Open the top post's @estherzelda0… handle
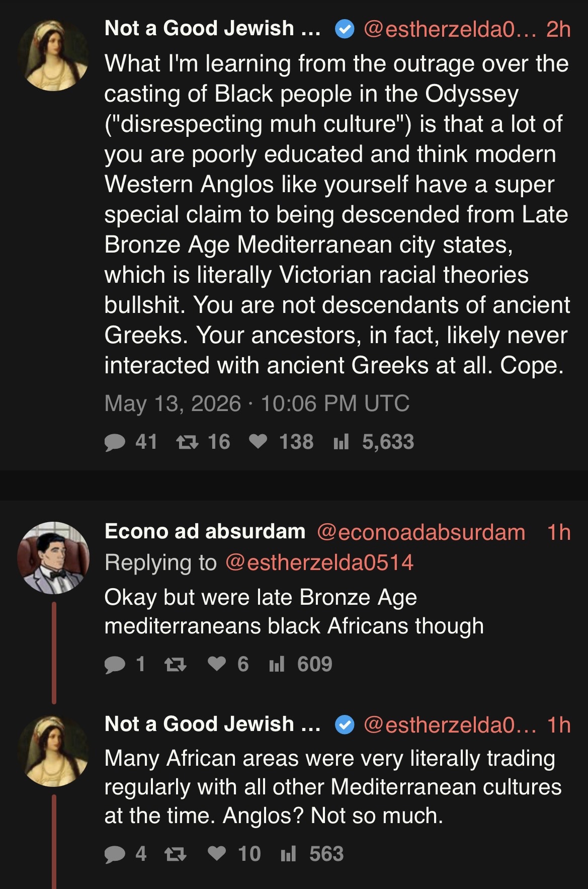Screen dimensions: 588x889 pos(450,29)
